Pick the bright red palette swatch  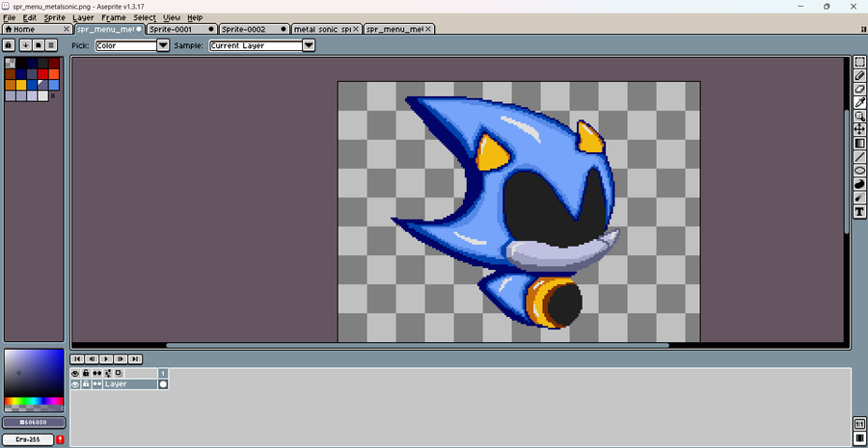point(42,74)
